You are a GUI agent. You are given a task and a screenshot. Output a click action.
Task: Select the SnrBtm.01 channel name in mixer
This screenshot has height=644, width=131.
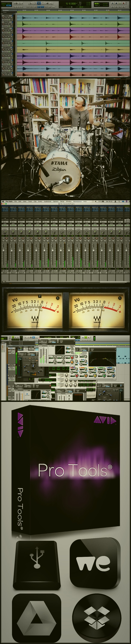[x=29, y=273]
